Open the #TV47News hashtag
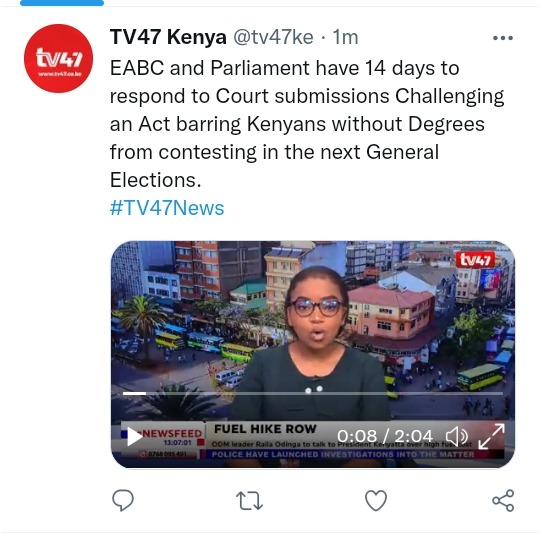Screen dimensions: 540x534 click(x=167, y=208)
